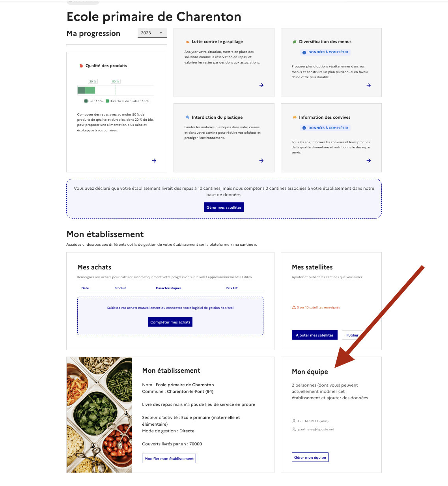Click the apple icon beside Qualité des produits
The image size is (448, 486).
coord(81,66)
